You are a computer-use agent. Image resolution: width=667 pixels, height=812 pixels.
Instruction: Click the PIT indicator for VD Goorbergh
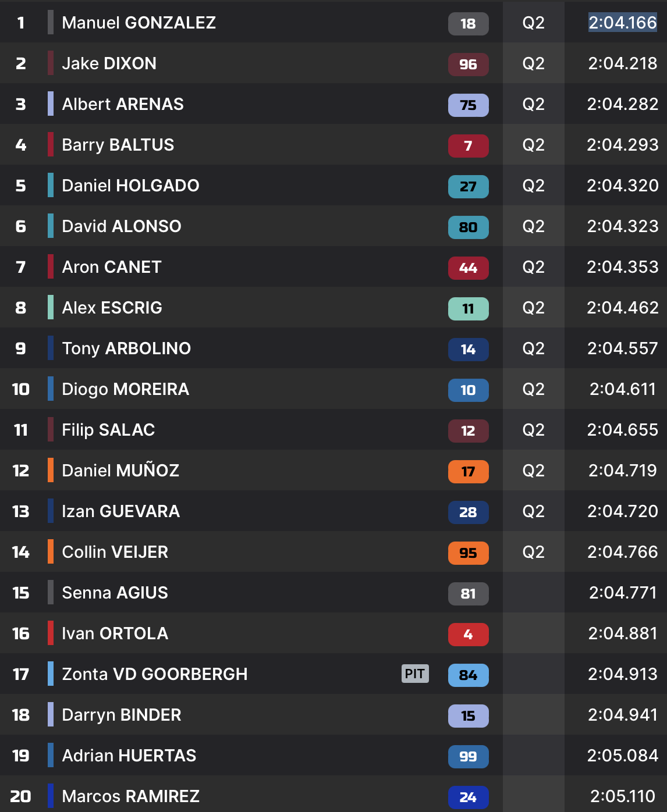click(415, 674)
